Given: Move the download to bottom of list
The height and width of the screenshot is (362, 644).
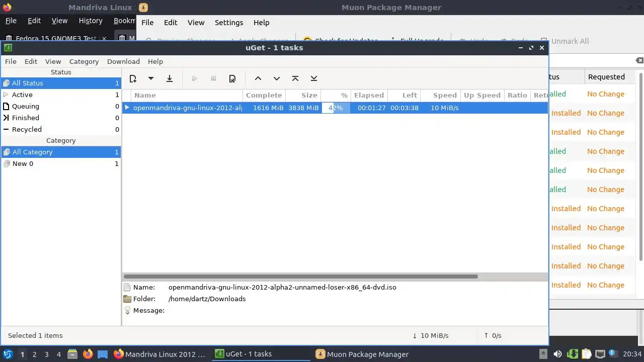Looking at the screenshot, I should [314, 78].
